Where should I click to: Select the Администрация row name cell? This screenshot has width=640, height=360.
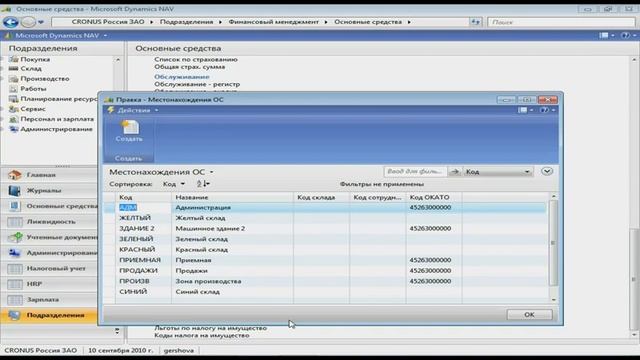click(x=232, y=207)
